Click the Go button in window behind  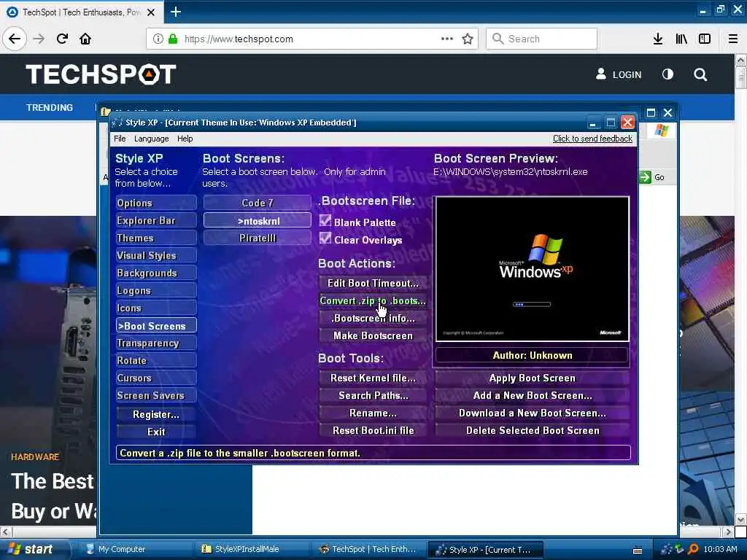653,177
